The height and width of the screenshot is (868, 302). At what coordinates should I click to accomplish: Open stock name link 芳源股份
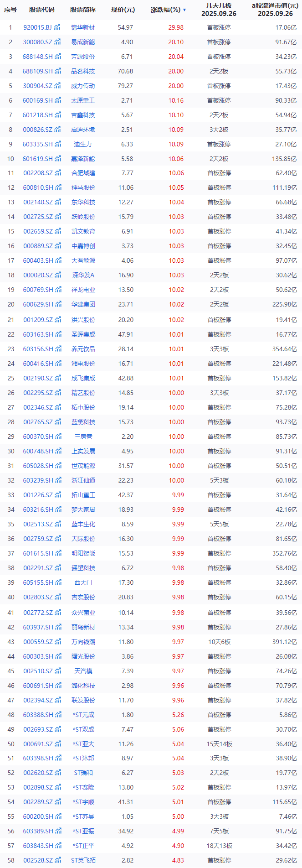(83, 57)
